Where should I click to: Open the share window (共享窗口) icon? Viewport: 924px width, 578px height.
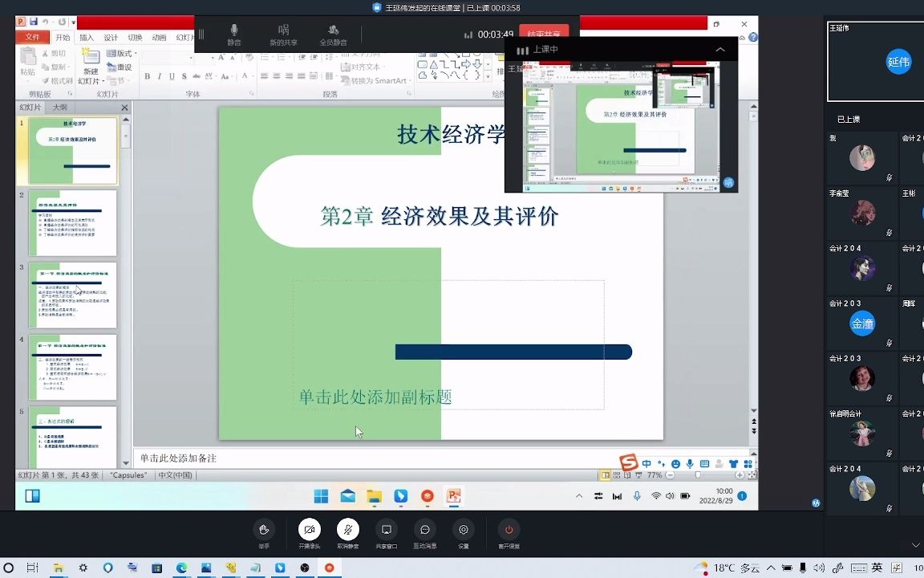(386, 530)
